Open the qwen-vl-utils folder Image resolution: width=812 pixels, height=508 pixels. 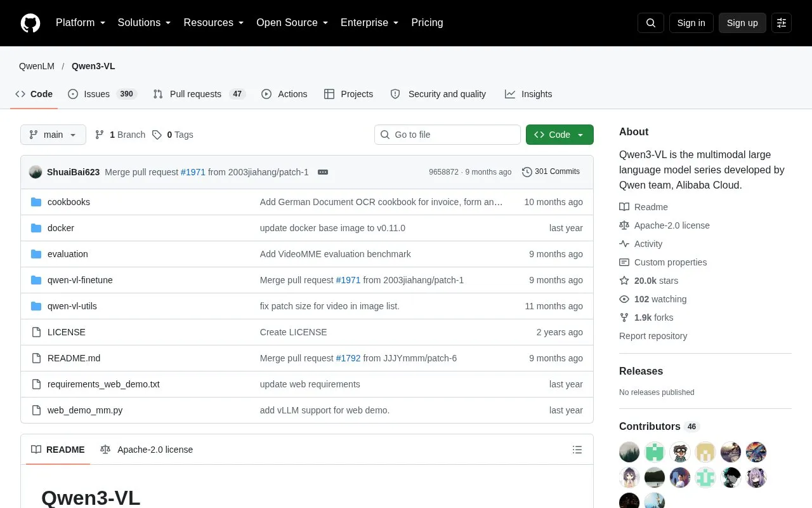(x=72, y=306)
